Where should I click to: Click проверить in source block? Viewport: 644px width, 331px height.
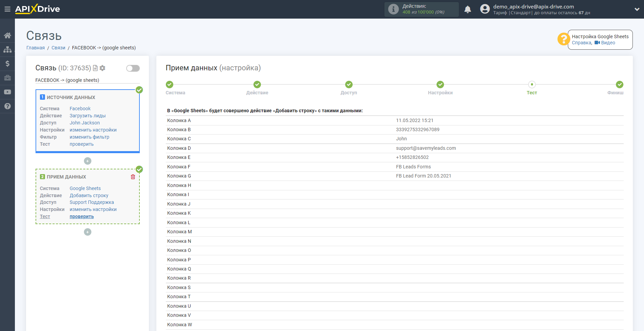click(82, 144)
